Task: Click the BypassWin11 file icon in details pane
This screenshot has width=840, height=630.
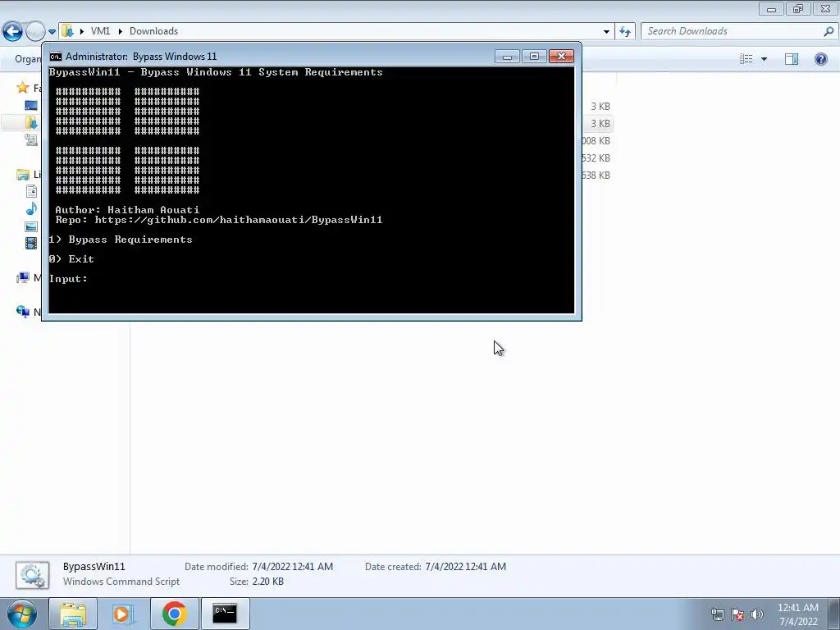Action: [32, 575]
